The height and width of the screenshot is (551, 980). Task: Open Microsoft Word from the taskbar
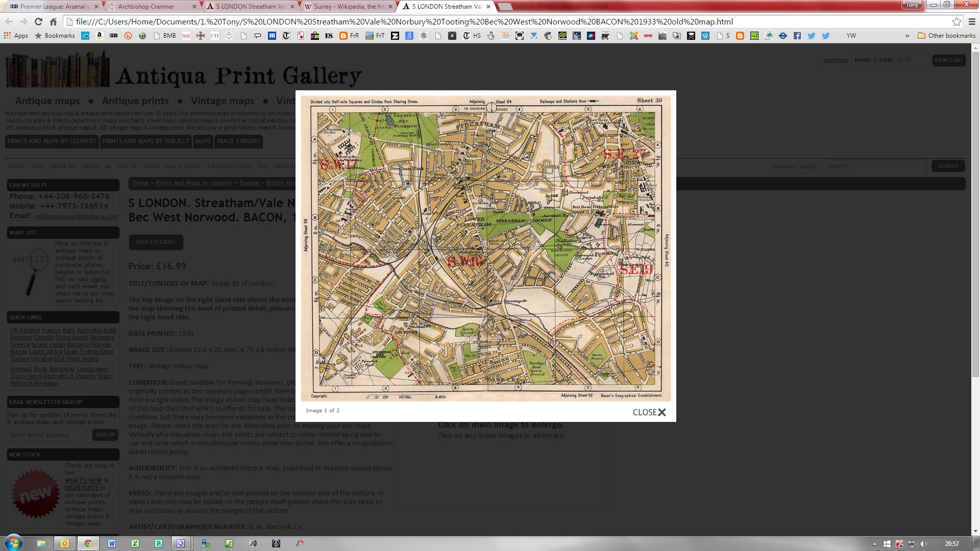point(112,543)
